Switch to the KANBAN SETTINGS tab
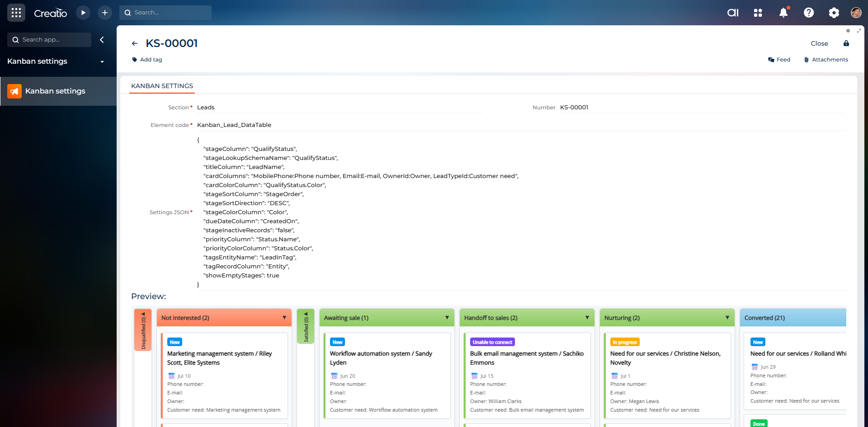868x427 pixels. point(162,86)
